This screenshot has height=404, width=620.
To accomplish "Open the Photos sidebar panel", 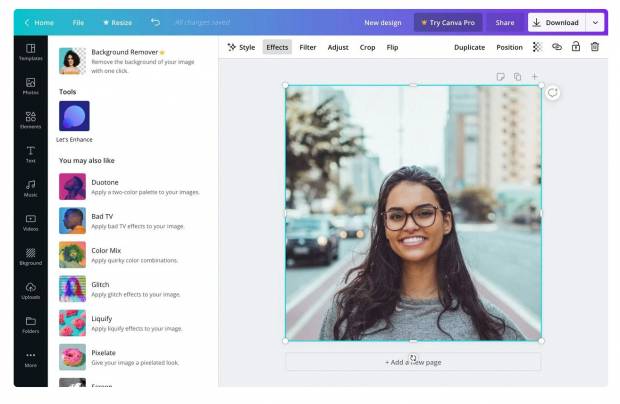I will coord(30,86).
